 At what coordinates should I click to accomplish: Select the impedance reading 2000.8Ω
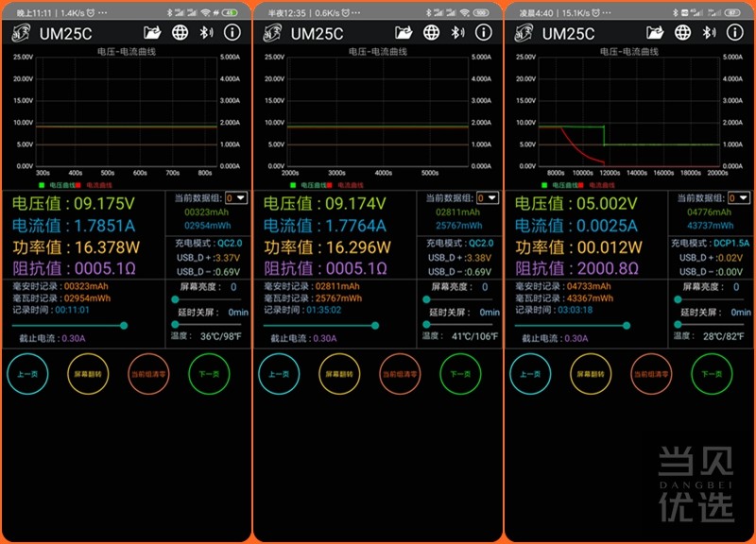click(x=608, y=268)
